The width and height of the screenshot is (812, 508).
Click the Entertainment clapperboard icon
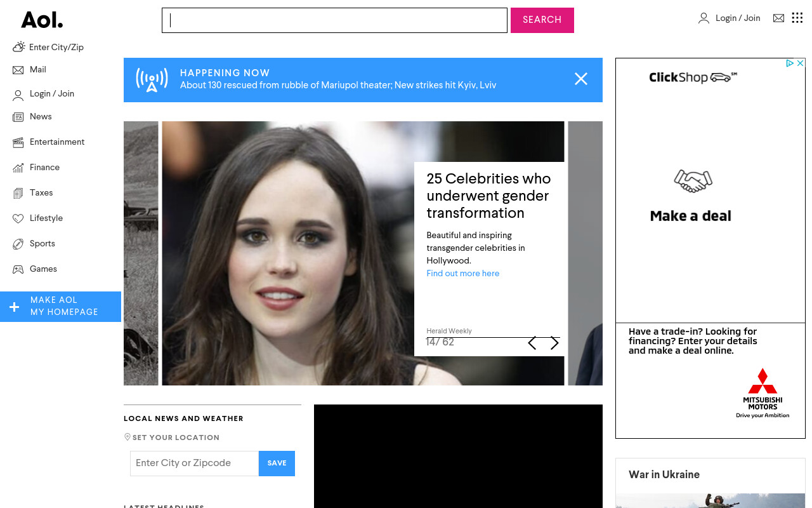click(18, 142)
